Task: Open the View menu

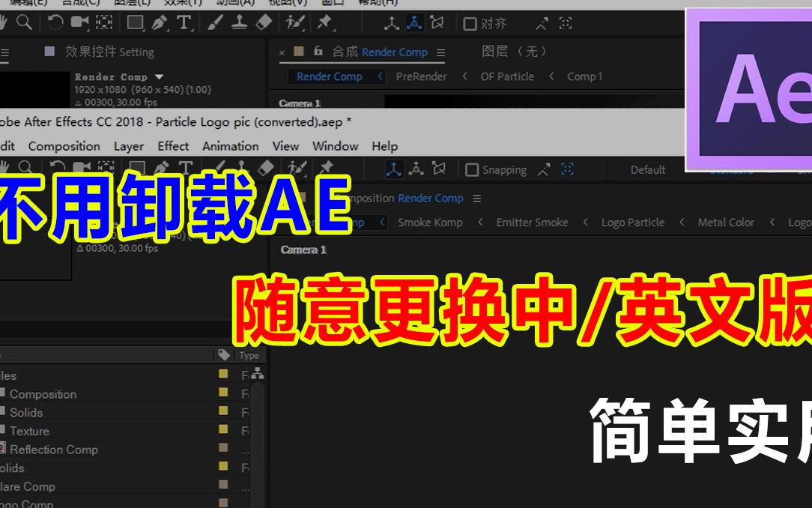Action: point(286,146)
